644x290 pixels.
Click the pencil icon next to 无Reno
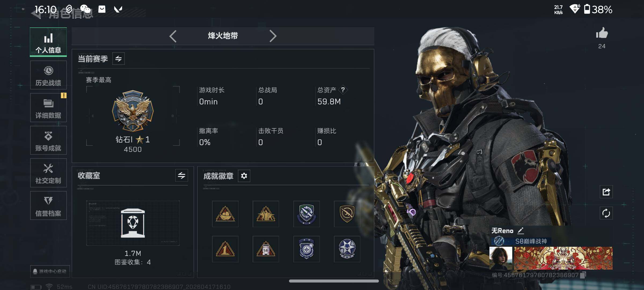point(521,231)
